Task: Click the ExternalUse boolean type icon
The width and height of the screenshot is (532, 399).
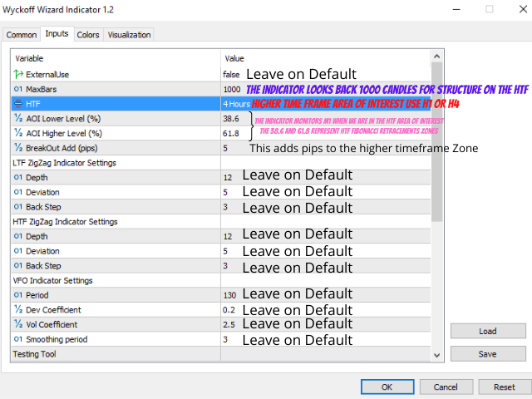Action: [x=18, y=74]
